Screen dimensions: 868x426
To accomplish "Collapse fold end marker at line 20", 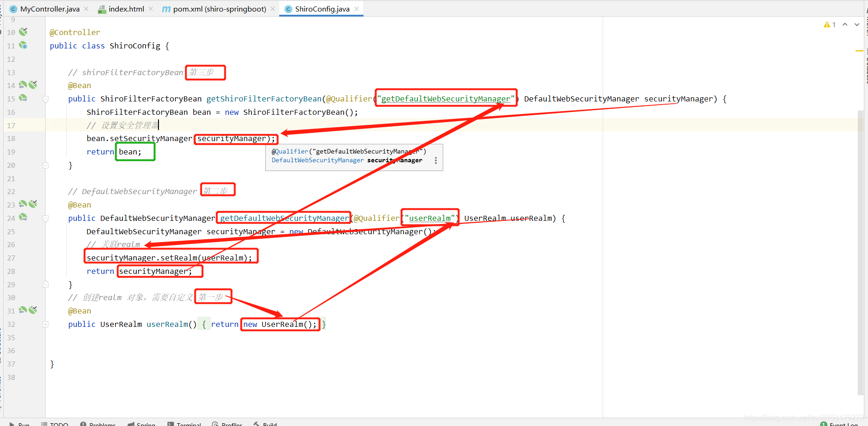I will [46, 165].
